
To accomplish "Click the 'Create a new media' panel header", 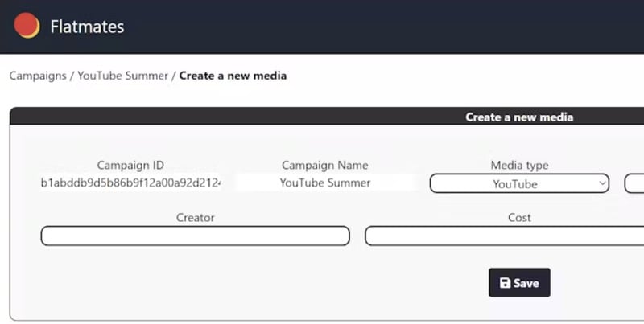I will click(x=519, y=117).
